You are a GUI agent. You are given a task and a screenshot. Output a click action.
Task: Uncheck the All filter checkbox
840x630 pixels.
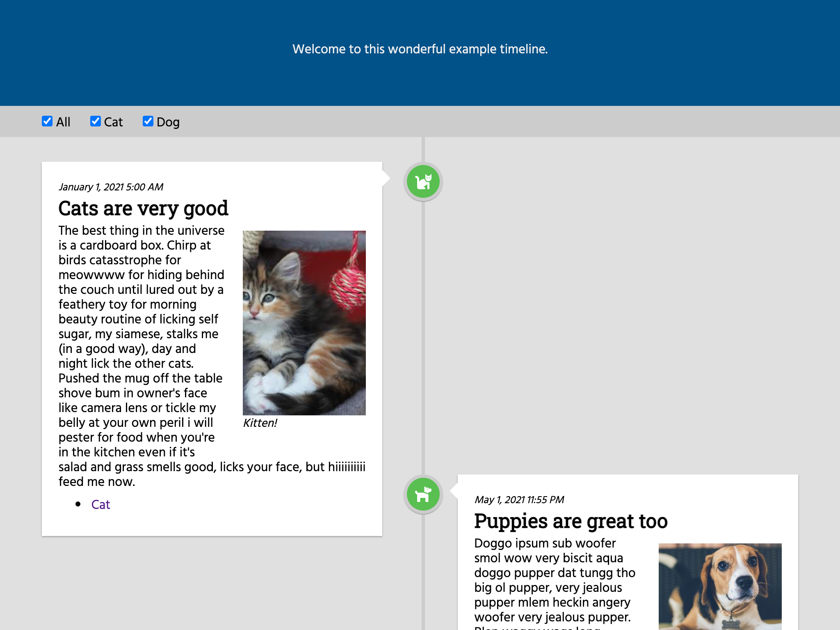pos(47,121)
